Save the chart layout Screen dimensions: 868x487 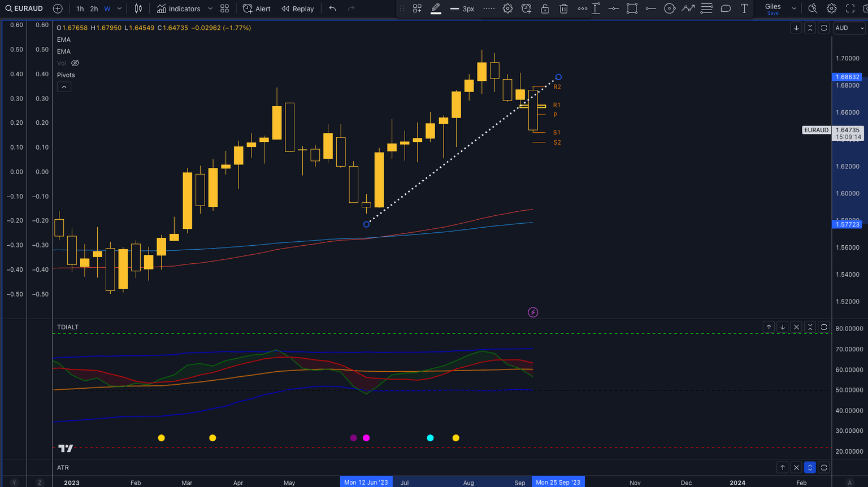click(772, 12)
